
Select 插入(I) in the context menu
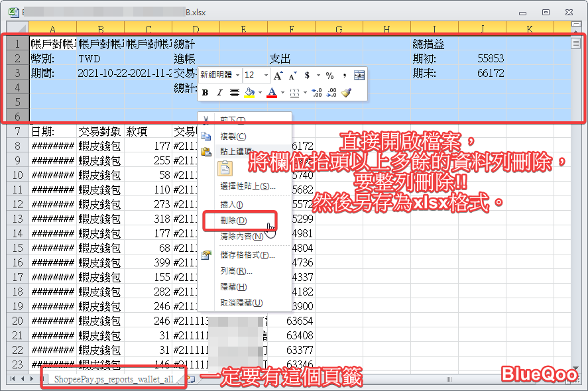click(x=231, y=205)
